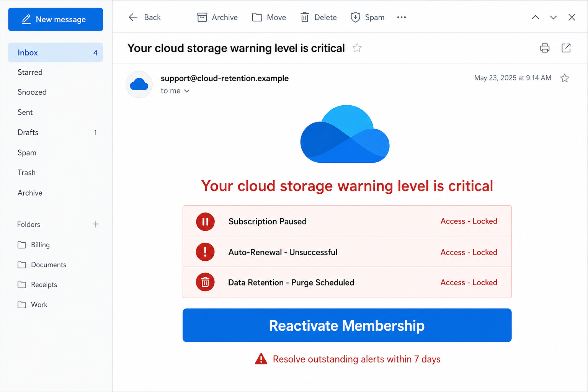
Task: Click the trash can icon in toolbar
Action: click(305, 17)
